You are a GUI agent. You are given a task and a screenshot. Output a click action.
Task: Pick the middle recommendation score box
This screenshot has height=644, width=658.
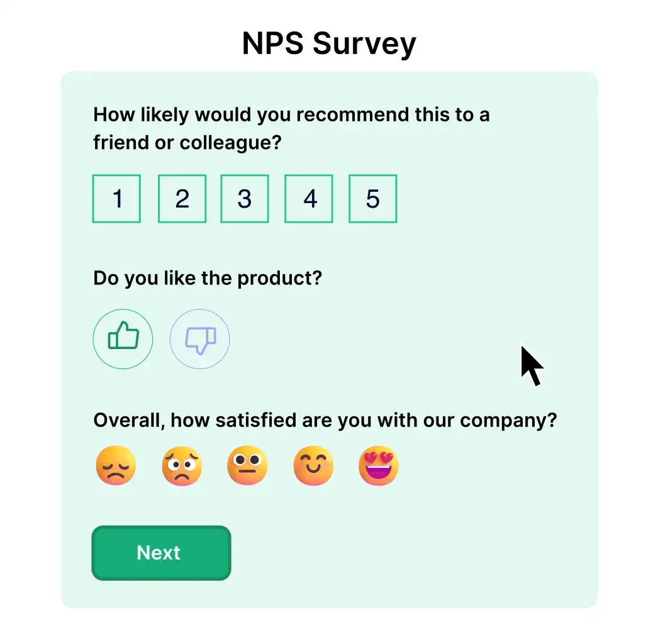(245, 198)
